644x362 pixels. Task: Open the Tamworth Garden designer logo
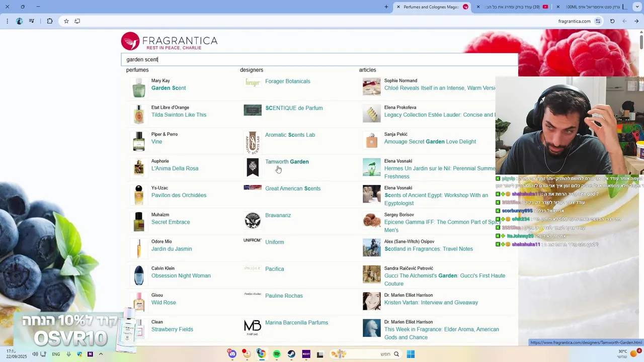253,167
